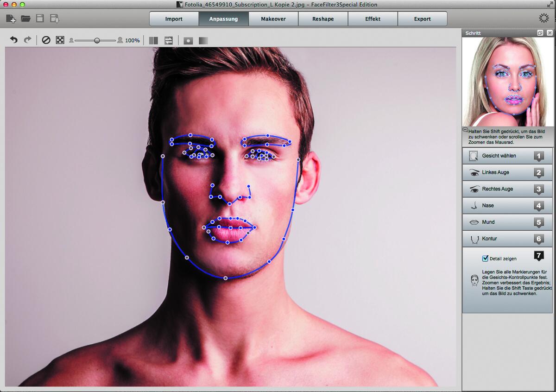Viewport: 556px width, 392px height.
Task: Select the vignette preview icon
Action: (x=188, y=41)
